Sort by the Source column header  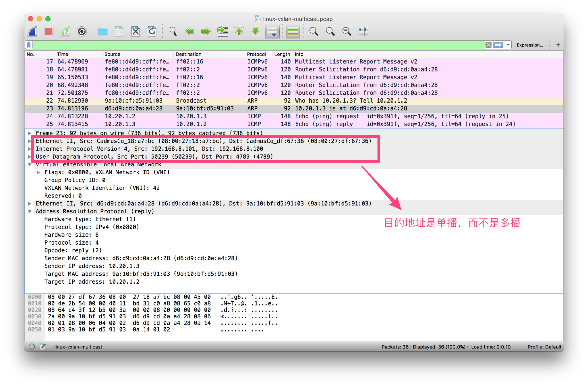point(138,54)
